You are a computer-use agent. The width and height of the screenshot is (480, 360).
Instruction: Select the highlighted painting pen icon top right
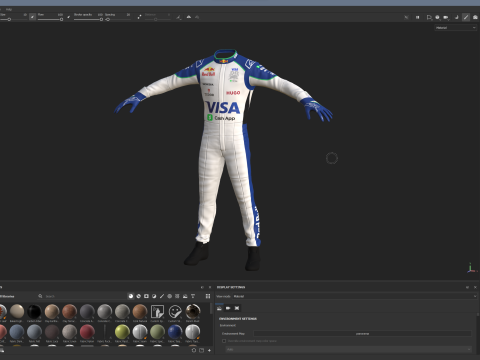(x=466, y=17)
